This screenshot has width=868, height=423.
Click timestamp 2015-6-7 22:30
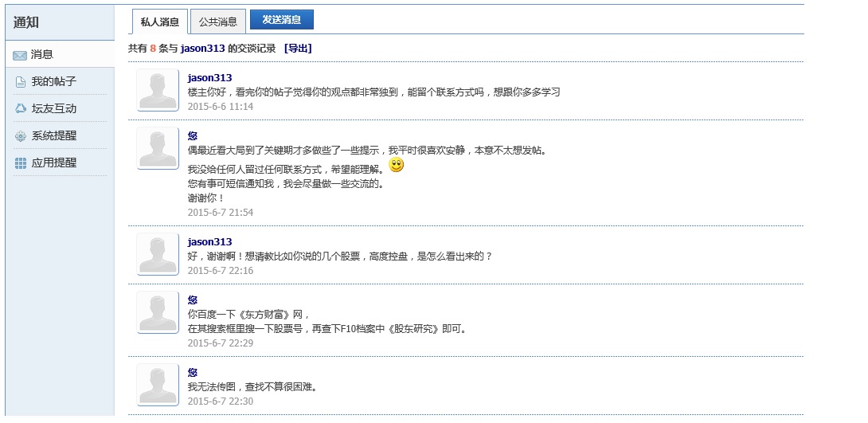pyautogui.click(x=221, y=401)
